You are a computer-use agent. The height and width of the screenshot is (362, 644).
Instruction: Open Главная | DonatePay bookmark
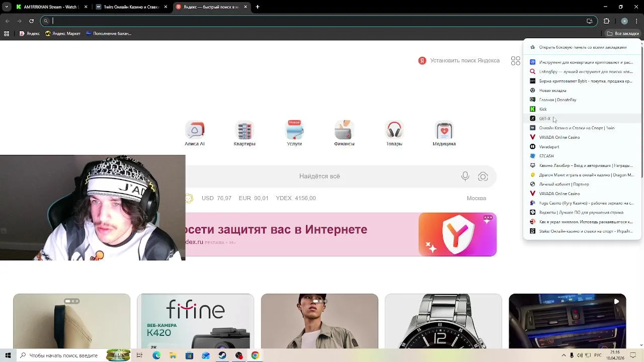click(582, 100)
